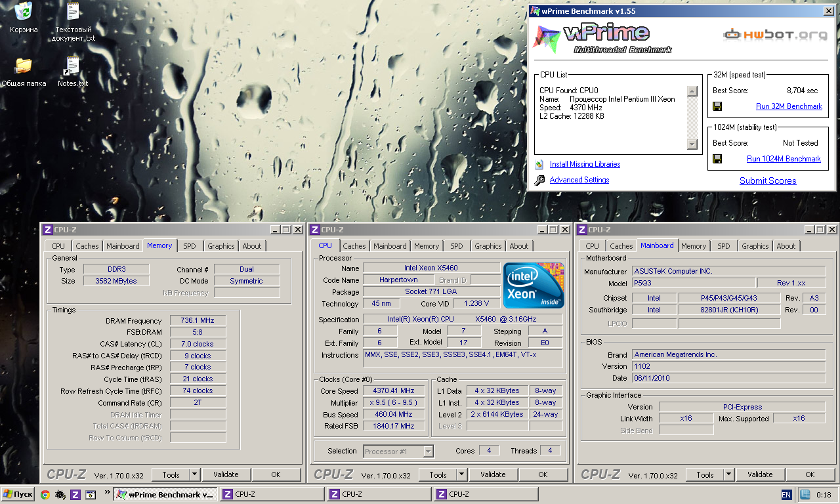The image size is (840, 504).
Task: Click Code Name field Harpertown
Action: coord(398,280)
